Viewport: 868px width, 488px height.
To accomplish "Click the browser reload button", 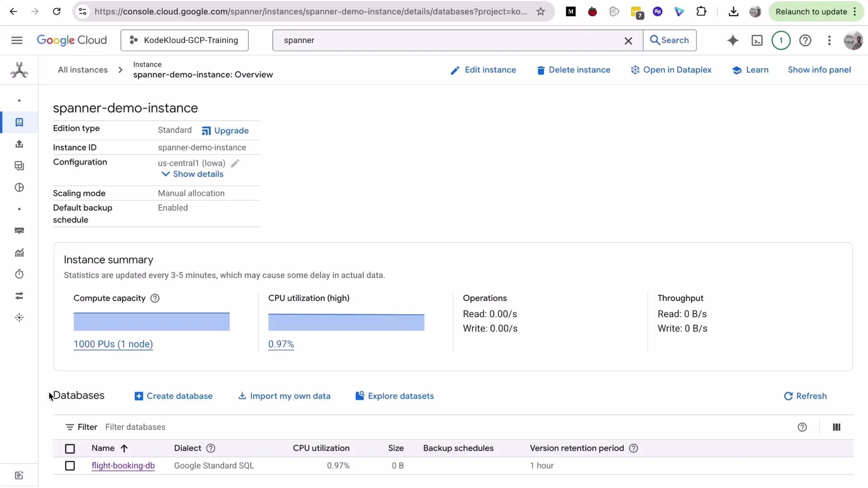I will point(57,12).
